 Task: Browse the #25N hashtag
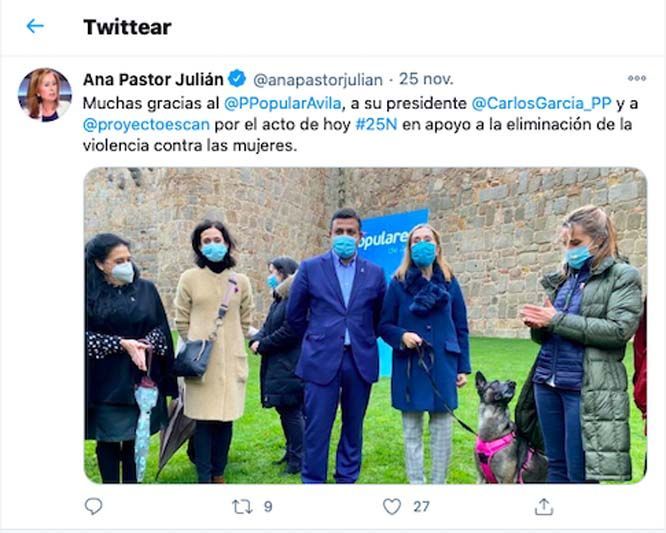point(376,124)
